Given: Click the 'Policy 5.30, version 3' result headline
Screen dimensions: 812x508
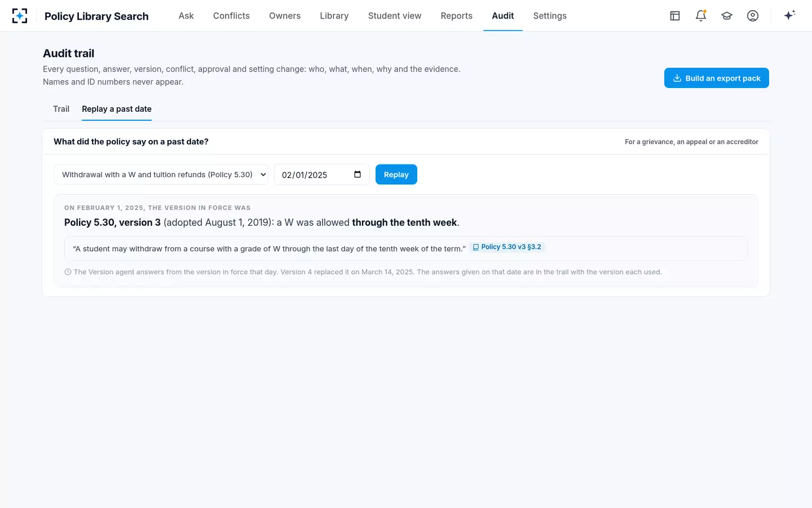Looking at the screenshot, I should point(262,222).
